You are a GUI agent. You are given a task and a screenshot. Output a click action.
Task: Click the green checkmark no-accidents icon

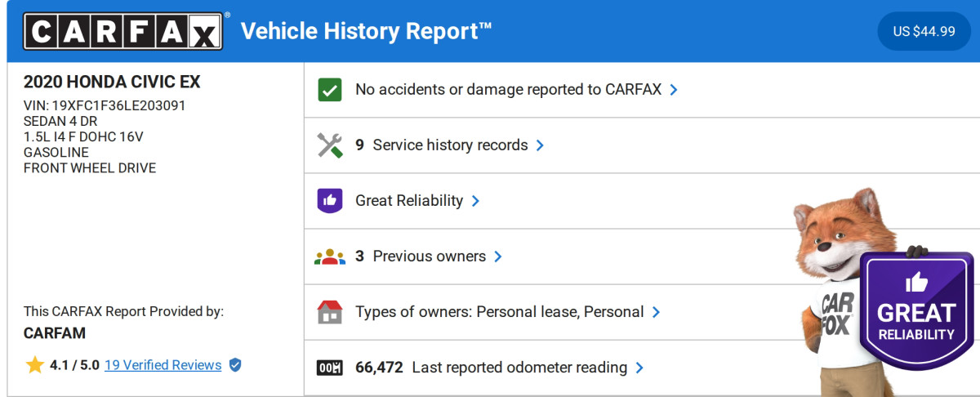tap(330, 90)
